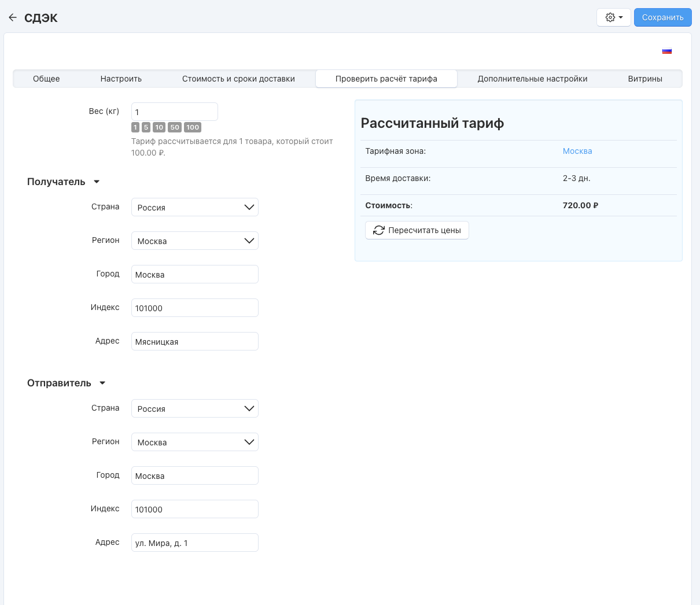Open the Дополнительные настройки tab
This screenshot has width=700, height=605.
pos(532,79)
